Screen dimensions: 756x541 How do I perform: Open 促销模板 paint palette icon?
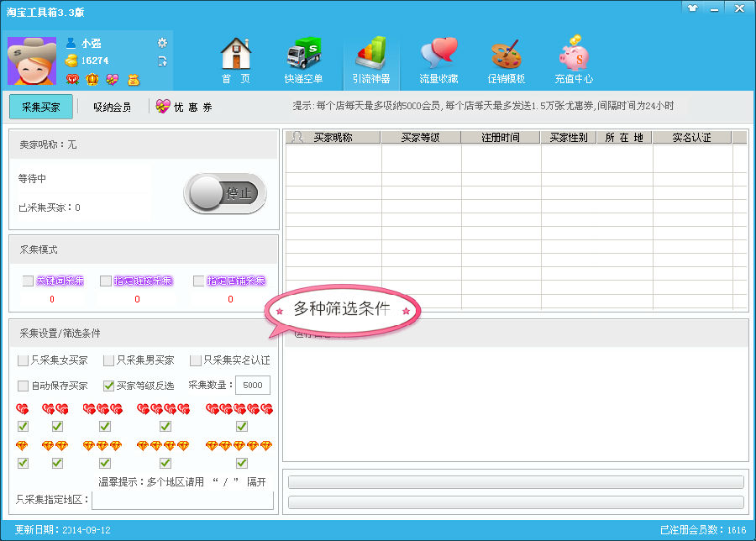coord(506,60)
